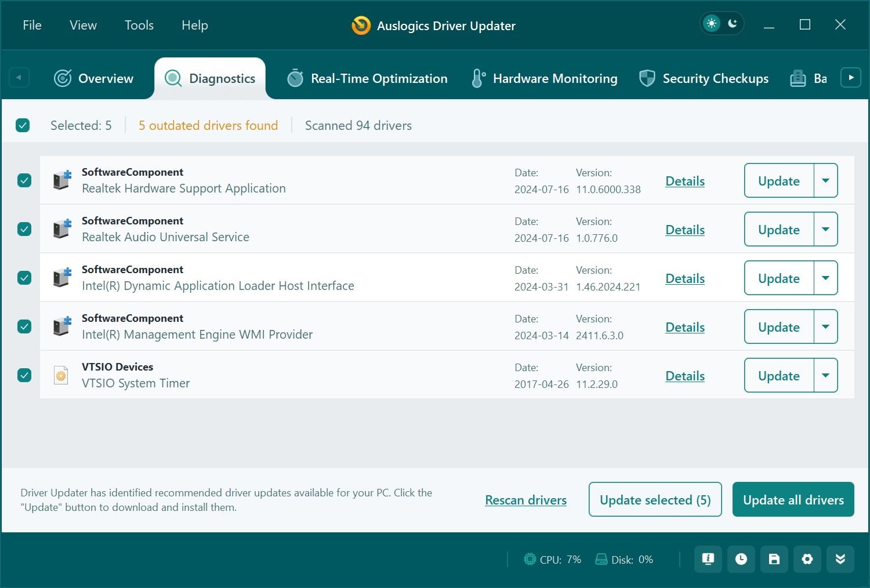
Task: Expand Update dropdown for Realtek Audio Universal Service
Action: tap(826, 229)
